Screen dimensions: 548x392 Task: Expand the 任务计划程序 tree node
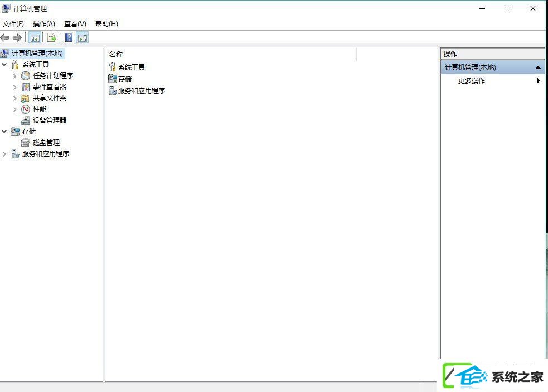point(14,76)
